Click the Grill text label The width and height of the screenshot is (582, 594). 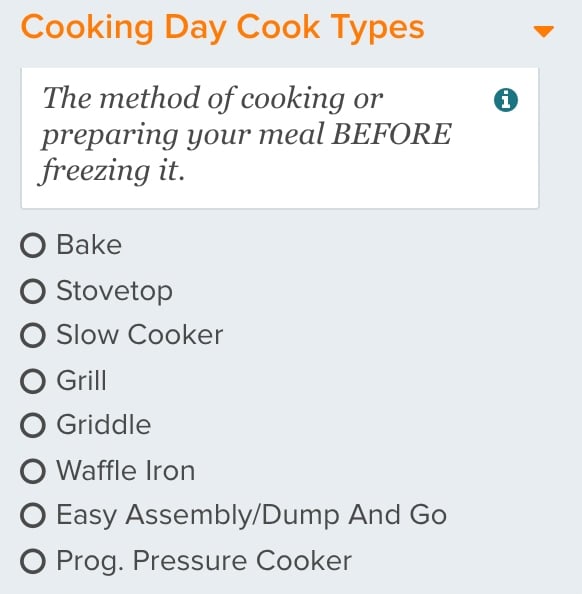[81, 380]
